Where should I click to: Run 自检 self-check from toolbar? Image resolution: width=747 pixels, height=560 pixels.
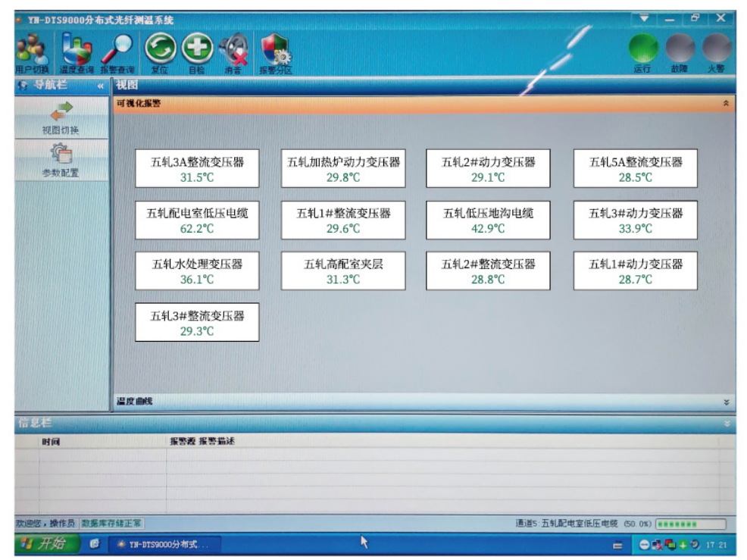coord(197,53)
